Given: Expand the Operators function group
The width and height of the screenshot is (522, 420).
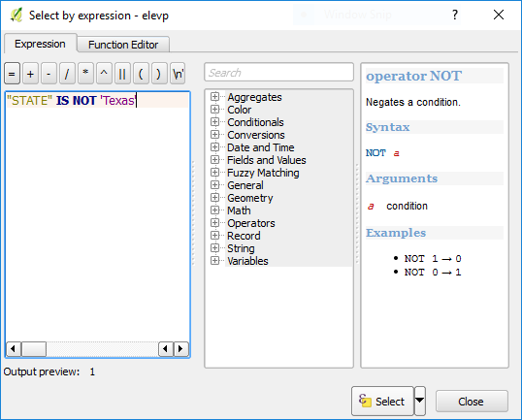Looking at the screenshot, I should [x=214, y=223].
